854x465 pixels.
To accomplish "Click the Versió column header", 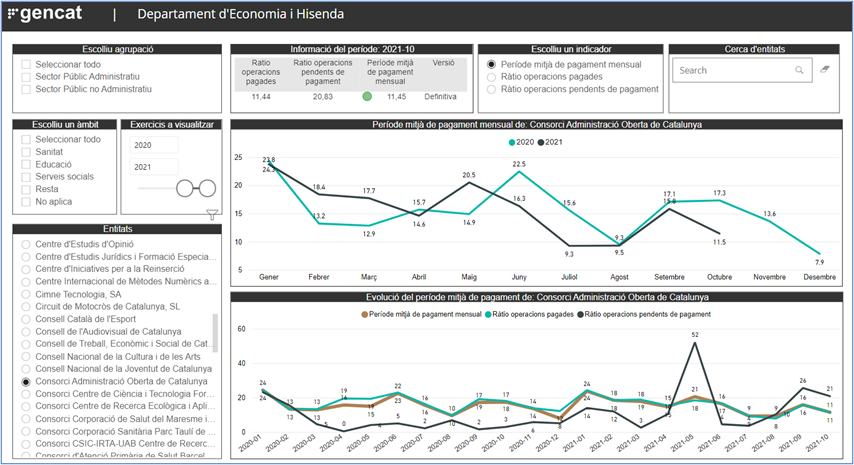I will pyautogui.click(x=443, y=63).
